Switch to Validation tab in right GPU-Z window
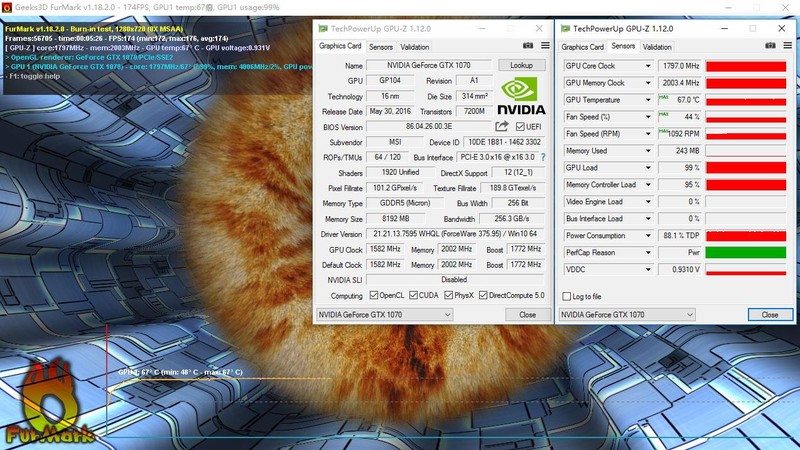Image resolution: width=800 pixels, height=450 pixels. click(657, 47)
